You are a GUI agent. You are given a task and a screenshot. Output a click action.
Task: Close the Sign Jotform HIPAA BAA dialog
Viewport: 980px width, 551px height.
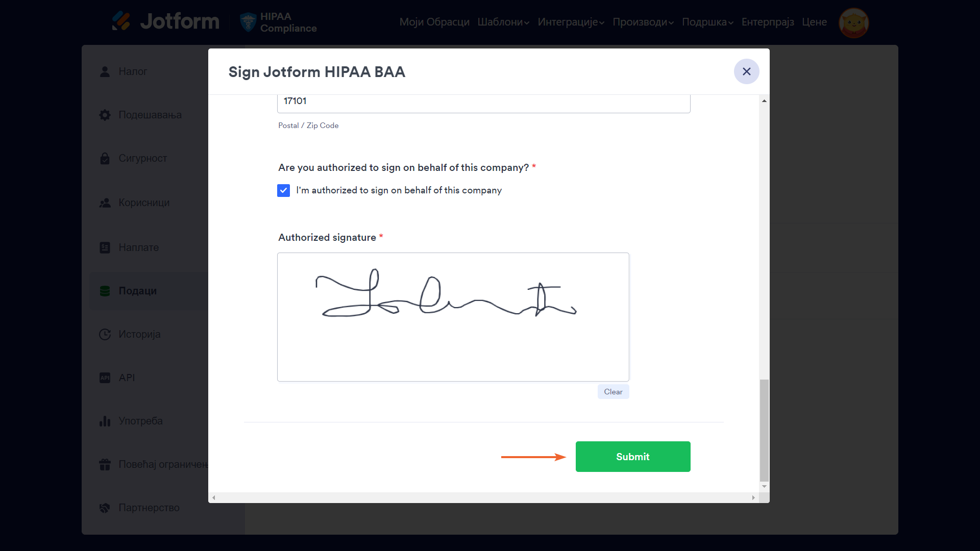746,71
